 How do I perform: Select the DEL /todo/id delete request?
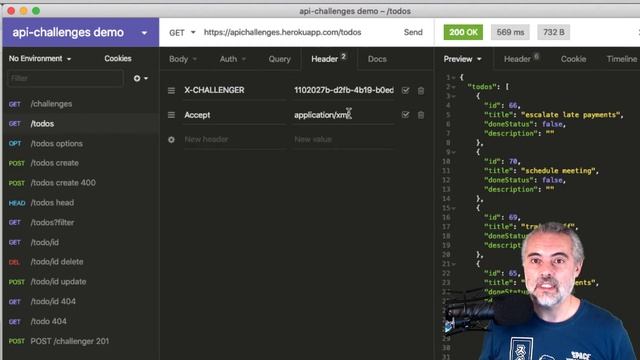81,262
